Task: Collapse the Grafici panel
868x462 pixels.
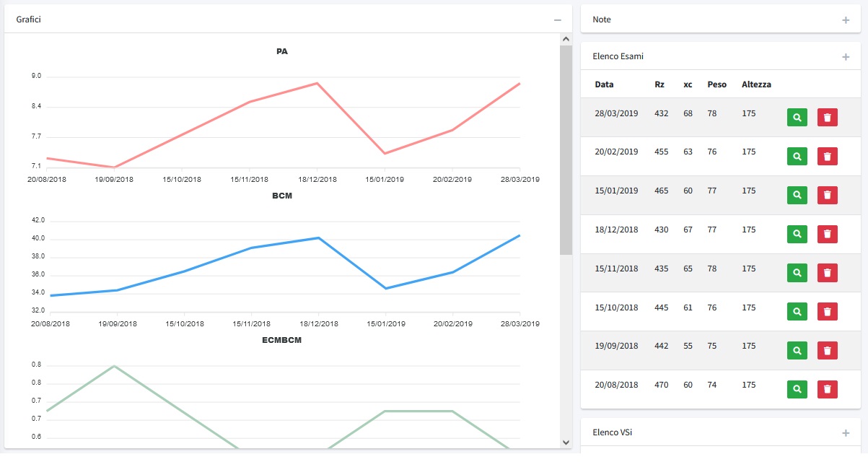Action: click(557, 20)
